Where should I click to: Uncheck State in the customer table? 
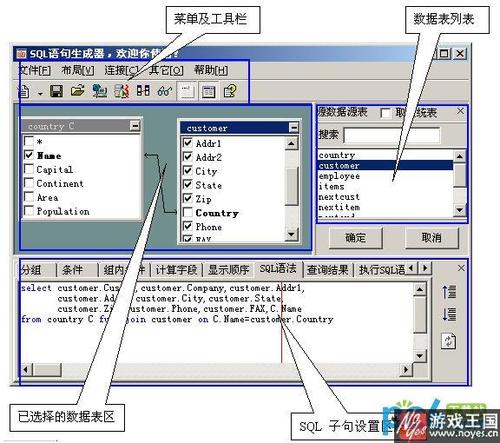(188, 185)
